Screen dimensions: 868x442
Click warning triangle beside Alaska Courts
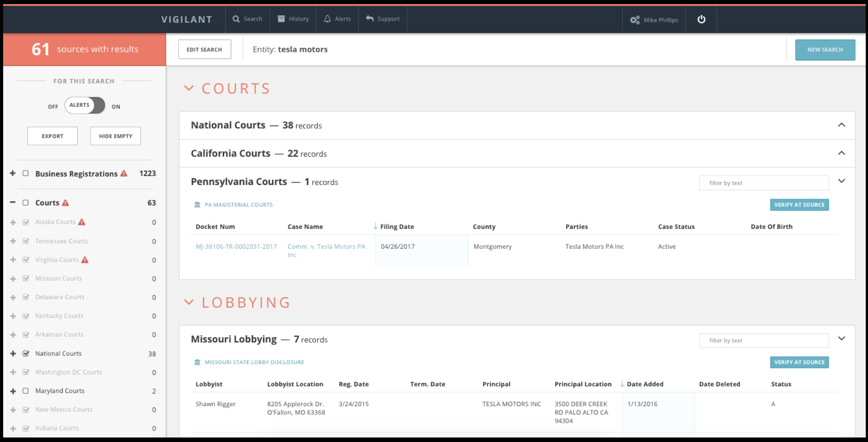pos(81,222)
